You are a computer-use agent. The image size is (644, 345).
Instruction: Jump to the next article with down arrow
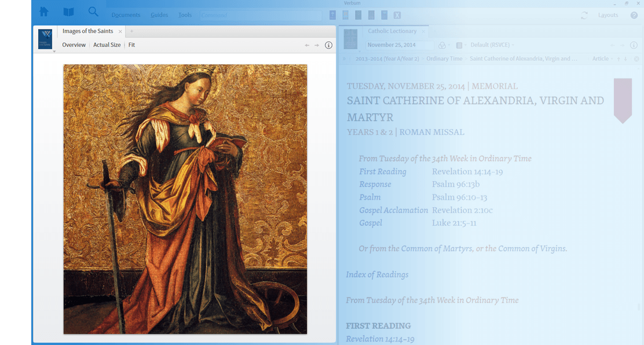click(625, 58)
